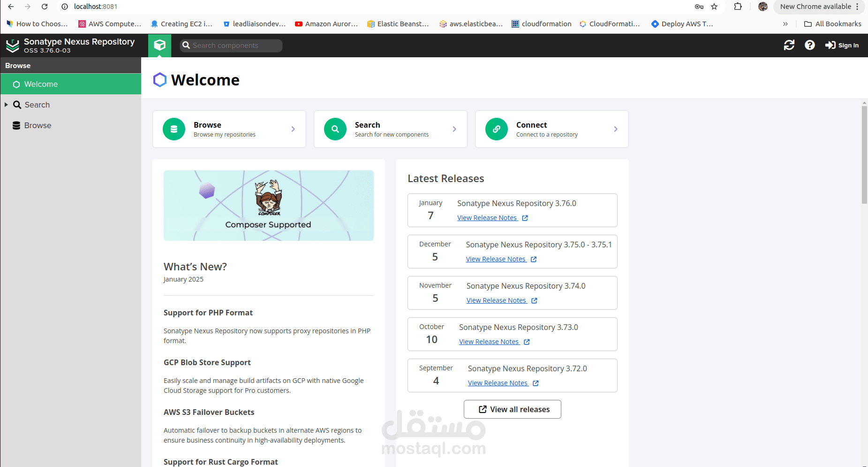Click the chevron on the Browse card
This screenshot has height=467, width=868.
[x=293, y=129]
